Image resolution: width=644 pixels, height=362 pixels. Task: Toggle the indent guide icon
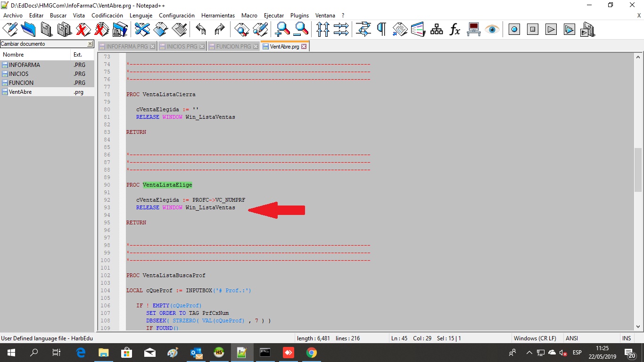pos(400,30)
